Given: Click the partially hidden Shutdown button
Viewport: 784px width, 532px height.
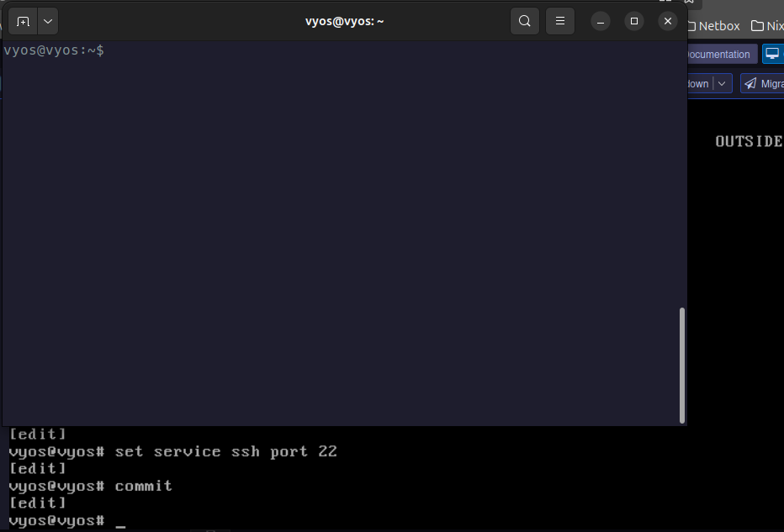Looking at the screenshot, I should click(x=698, y=83).
